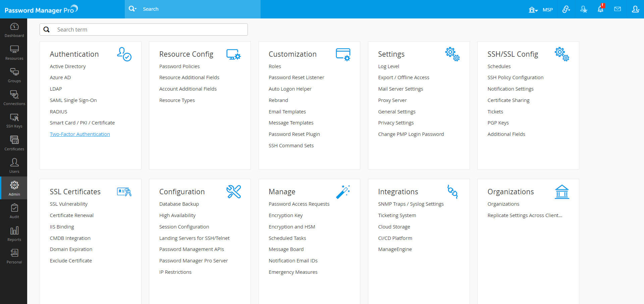Click the Organizations building icon
The width and height of the screenshot is (644, 304).
[562, 192]
